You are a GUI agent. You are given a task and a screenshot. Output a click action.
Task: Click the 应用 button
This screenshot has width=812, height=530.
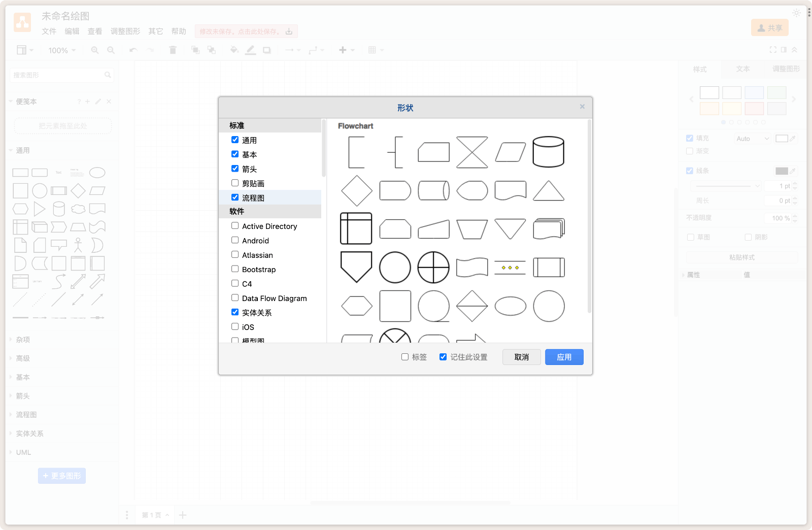coord(564,357)
